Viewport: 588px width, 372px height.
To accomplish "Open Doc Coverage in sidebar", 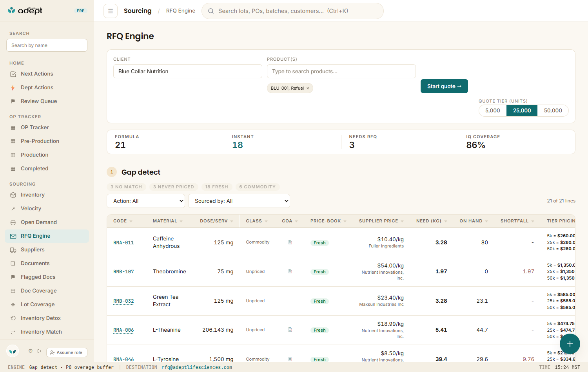I will click(x=39, y=291).
